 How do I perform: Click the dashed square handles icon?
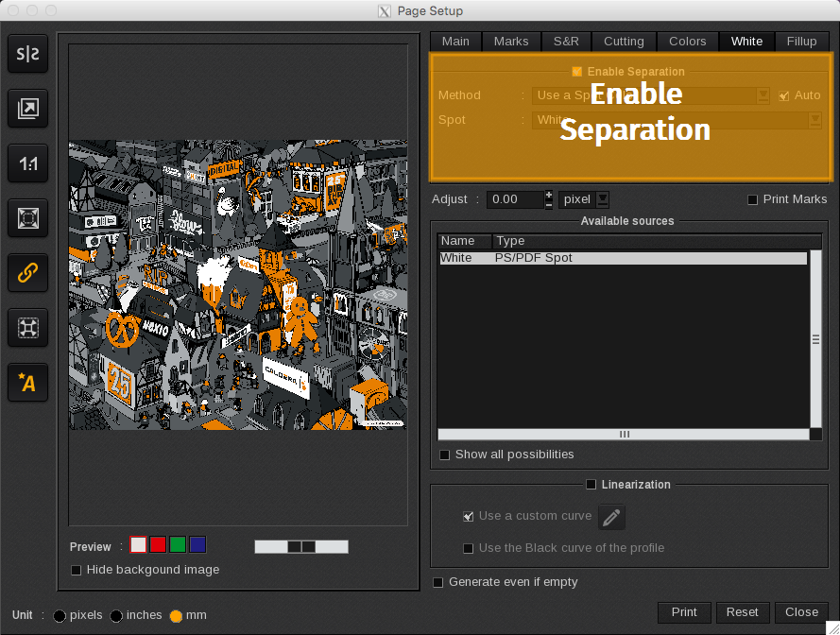coord(27,328)
